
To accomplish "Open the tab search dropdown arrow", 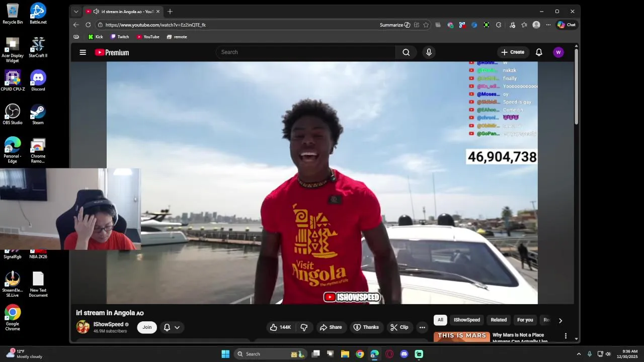I will pos(76,12).
